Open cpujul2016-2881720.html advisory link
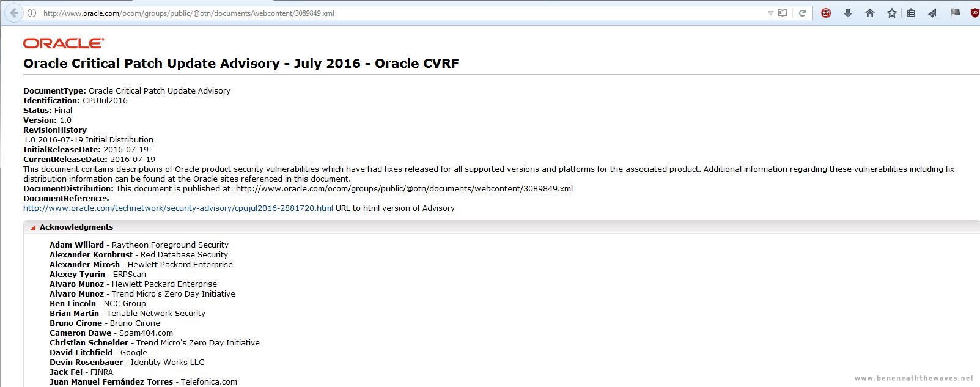Image resolution: width=980 pixels, height=387 pixels. (179, 208)
